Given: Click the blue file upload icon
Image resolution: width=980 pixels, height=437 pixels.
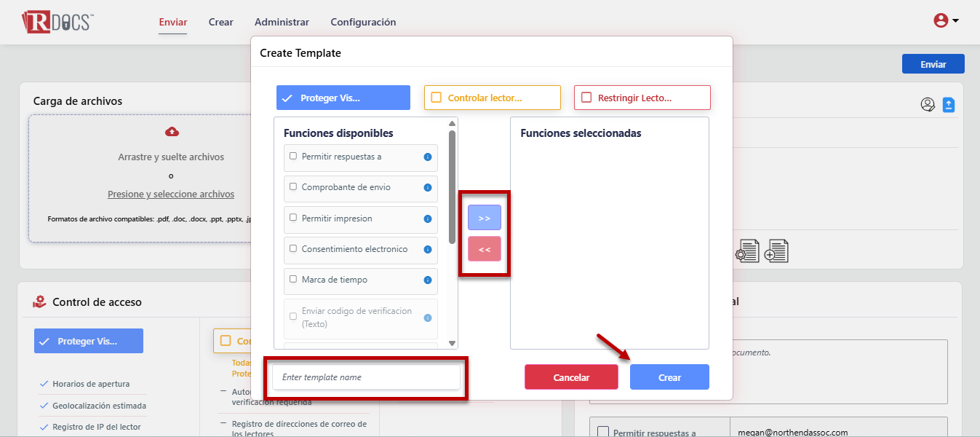Looking at the screenshot, I should pyautogui.click(x=949, y=105).
